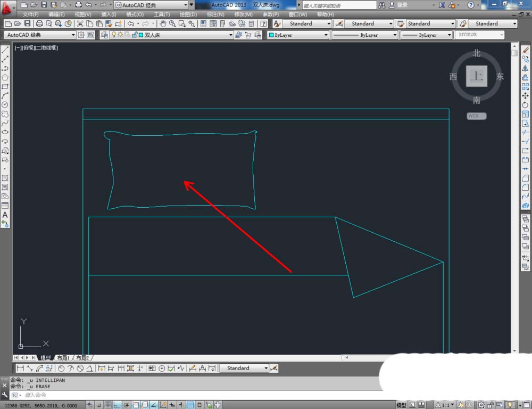Click the AutoCAD application menu button
Image resolution: width=532 pixels, height=409 pixels.
8,7
